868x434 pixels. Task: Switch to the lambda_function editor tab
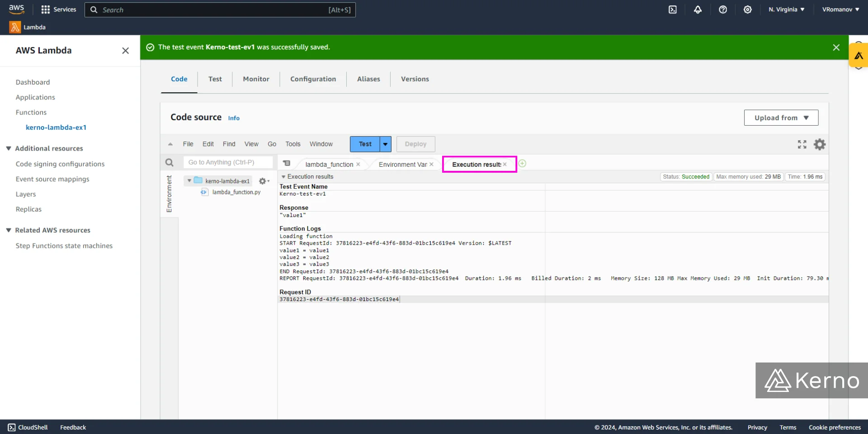[x=329, y=165]
